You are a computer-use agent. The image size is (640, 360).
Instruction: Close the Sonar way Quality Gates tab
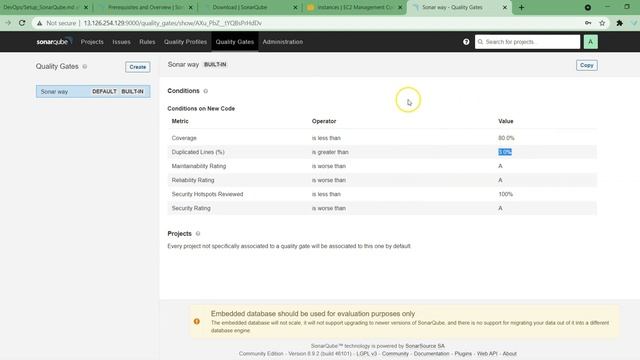tap(504, 7)
